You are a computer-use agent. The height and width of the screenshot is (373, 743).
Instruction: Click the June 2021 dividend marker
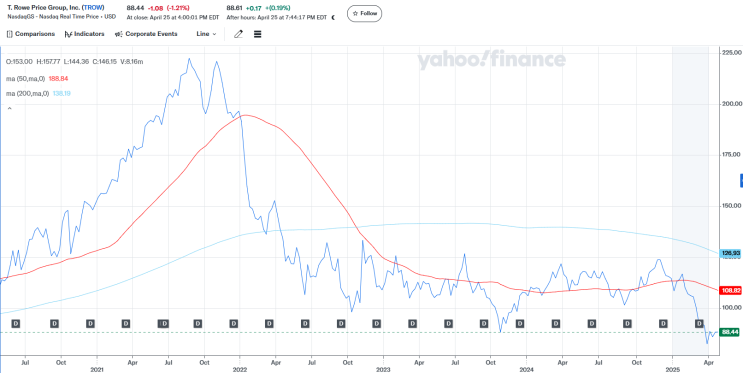163,323
